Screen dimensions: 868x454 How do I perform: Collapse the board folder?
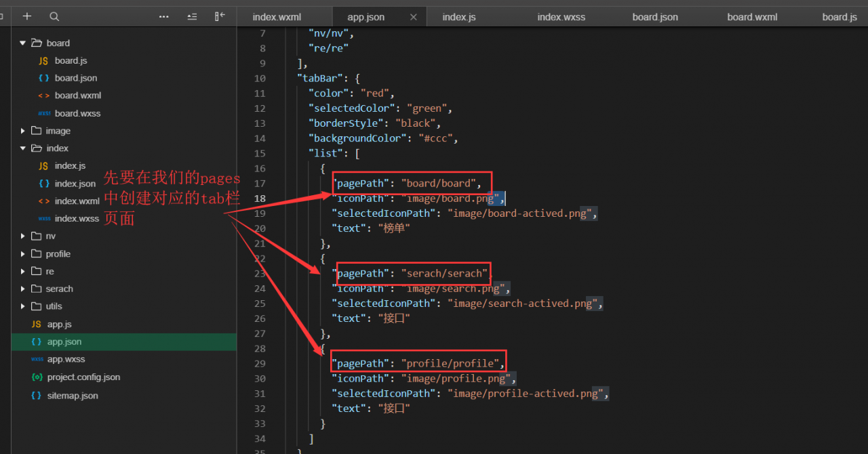click(x=22, y=43)
